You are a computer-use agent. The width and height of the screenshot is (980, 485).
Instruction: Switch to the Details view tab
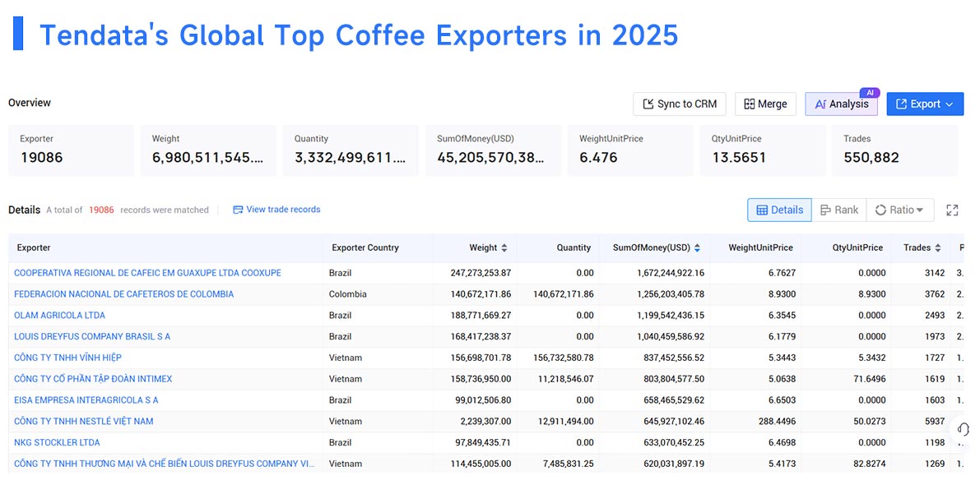tap(779, 210)
